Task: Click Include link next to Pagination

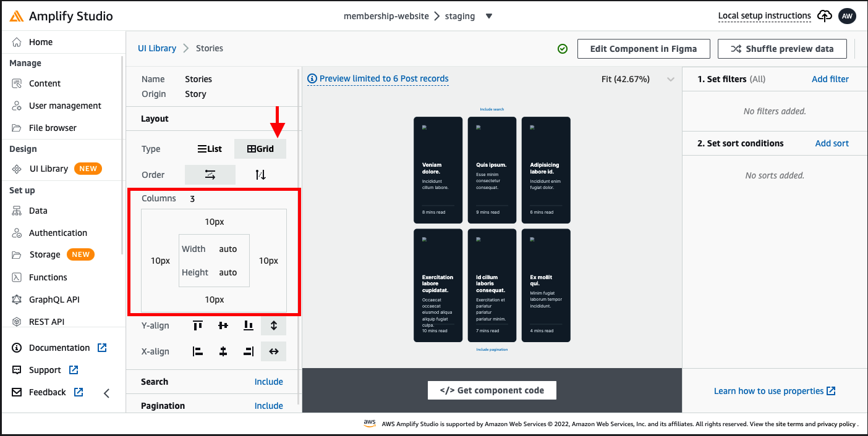Action: (x=268, y=406)
